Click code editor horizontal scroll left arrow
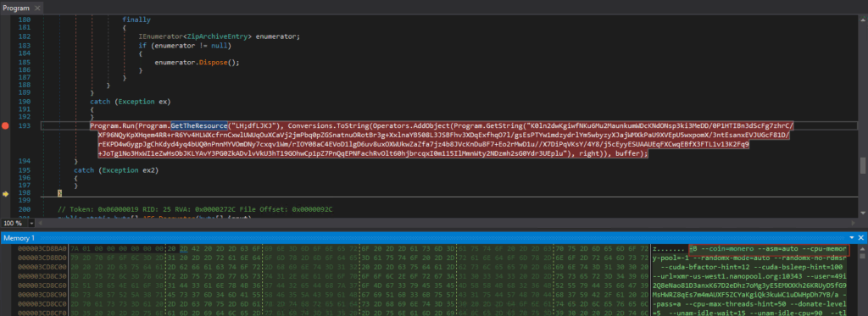This screenshot has height=316, width=868. [41, 223]
